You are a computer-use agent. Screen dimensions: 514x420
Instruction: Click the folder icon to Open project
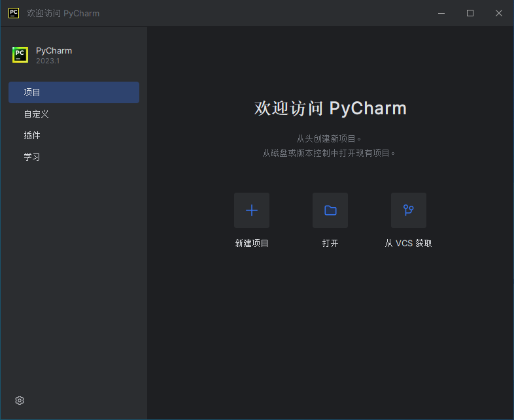330,210
